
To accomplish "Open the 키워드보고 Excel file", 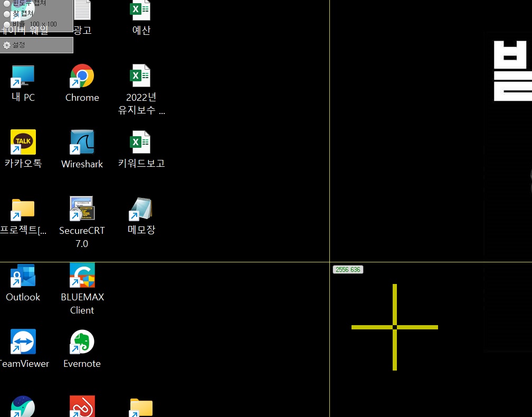I will pyautogui.click(x=141, y=149).
